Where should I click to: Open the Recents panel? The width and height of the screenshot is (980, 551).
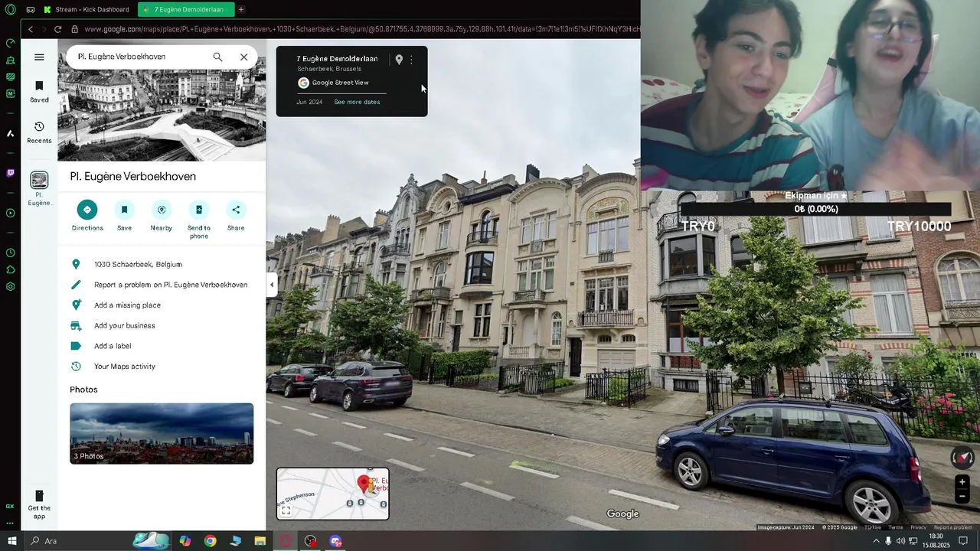tap(39, 132)
